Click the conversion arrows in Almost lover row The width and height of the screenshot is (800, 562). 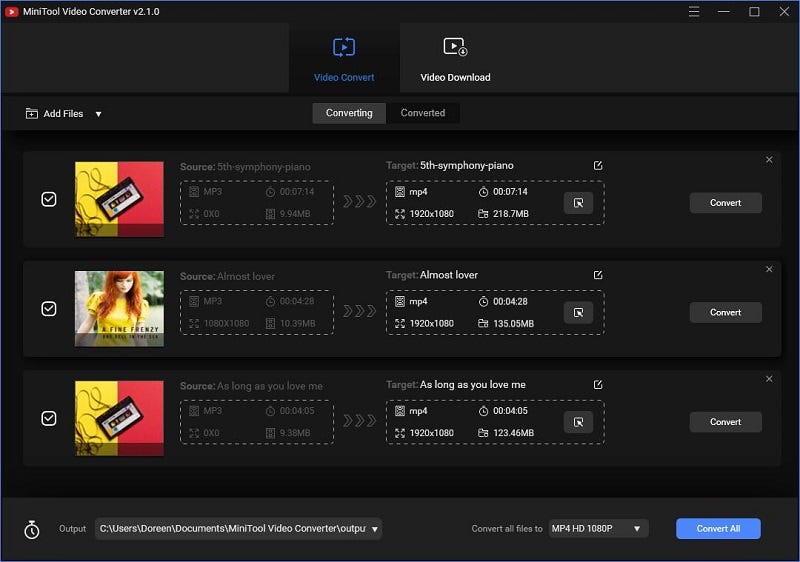pos(360,311)
